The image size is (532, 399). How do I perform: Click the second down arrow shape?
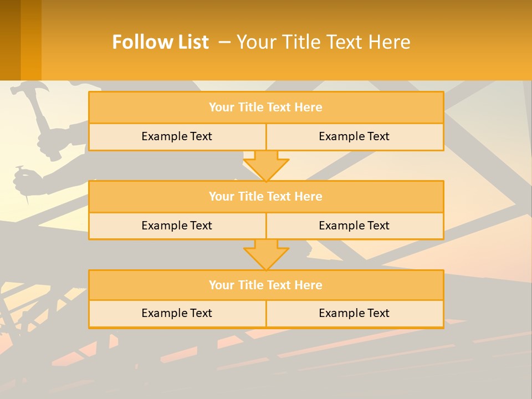click(266, 254)
